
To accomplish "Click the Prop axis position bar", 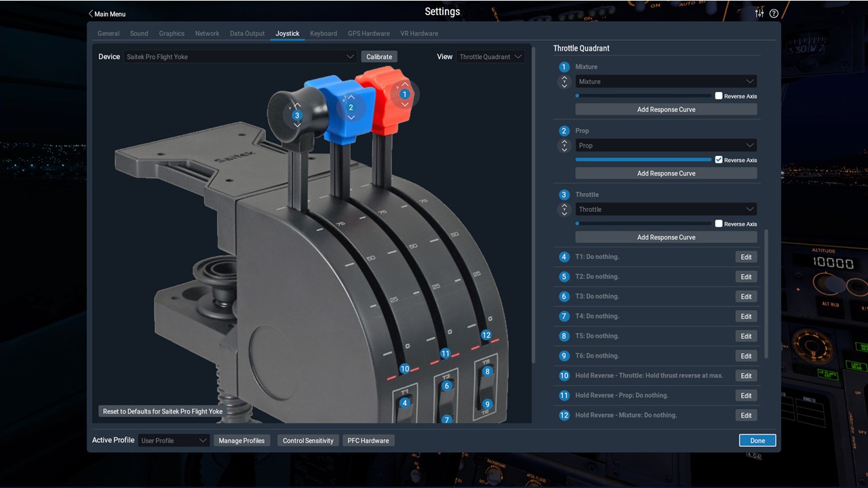I will click(644, 160).
